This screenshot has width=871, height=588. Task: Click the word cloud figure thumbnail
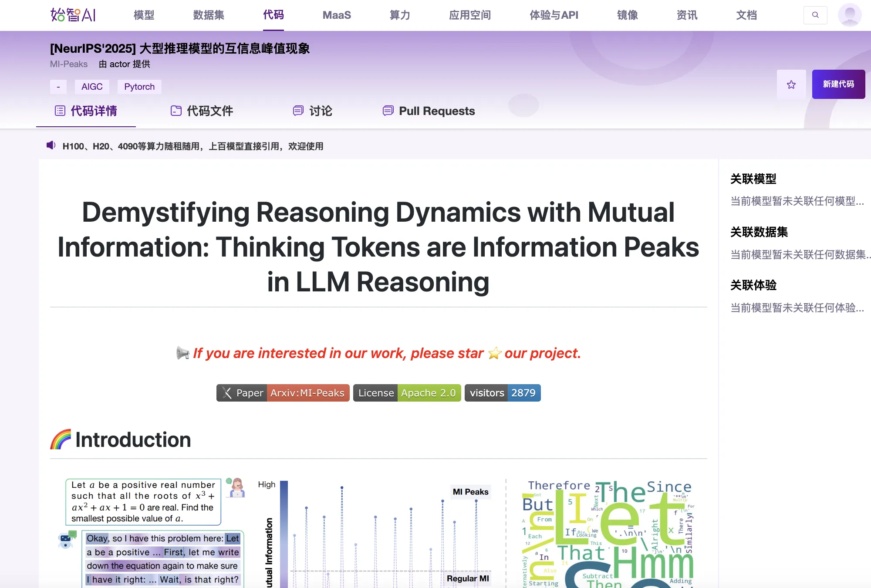608,534
